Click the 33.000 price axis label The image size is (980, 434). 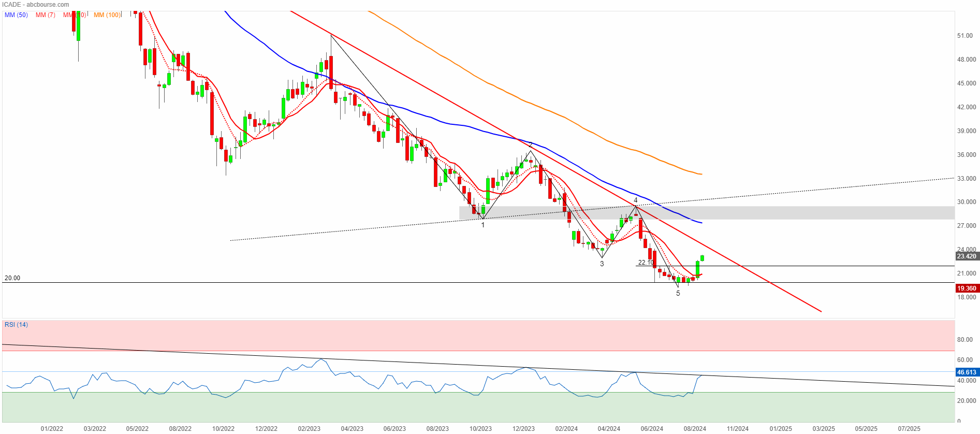pyautogui.click(x=967, y=179)
